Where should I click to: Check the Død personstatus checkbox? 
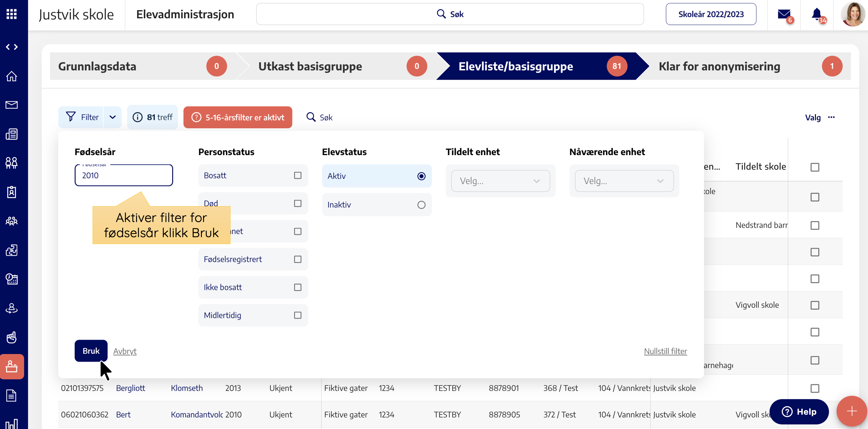[298, 203]
